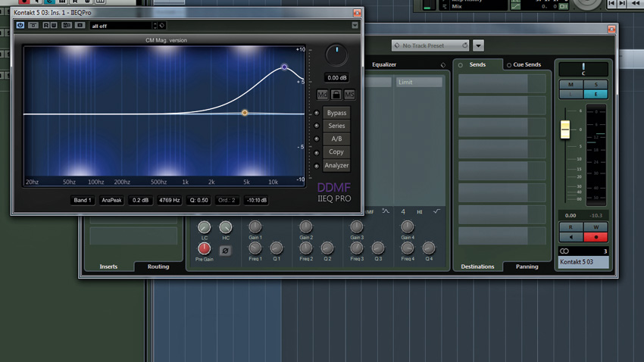Select the Inserts tab
Image resolution: width=644 pixels, height=362 pixels.
click(108, 267)
